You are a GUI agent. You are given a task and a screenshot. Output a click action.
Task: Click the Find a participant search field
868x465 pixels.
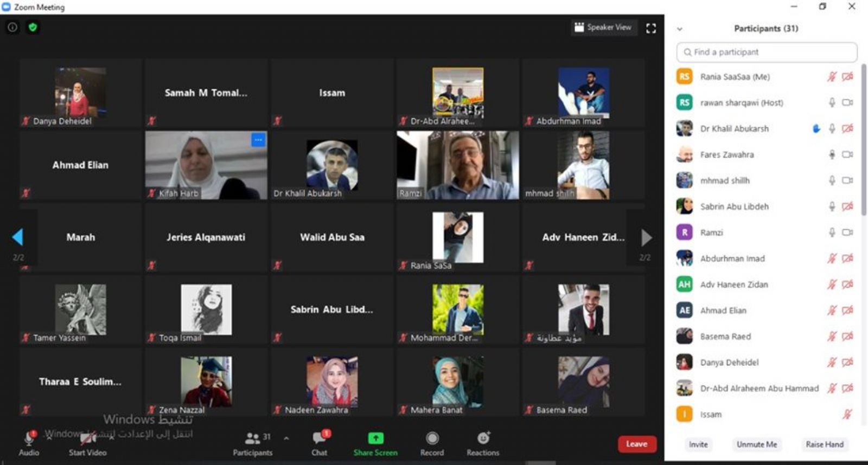click(766, 52)
